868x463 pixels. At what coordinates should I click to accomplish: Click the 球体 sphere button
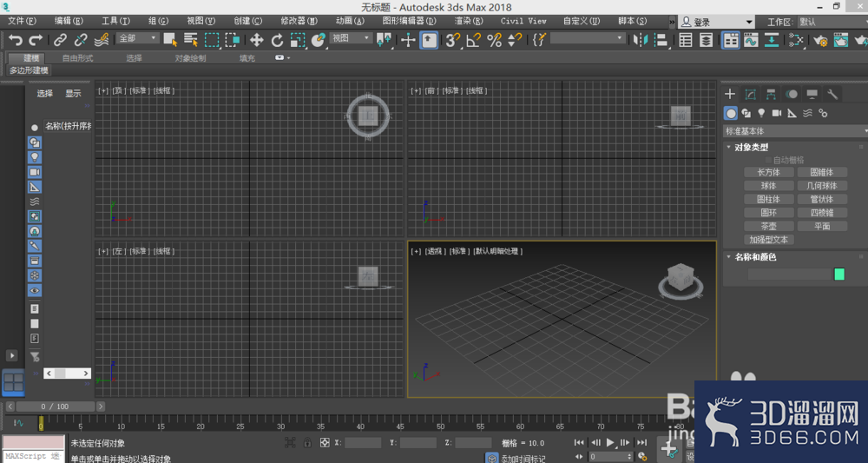click(768, 186)
